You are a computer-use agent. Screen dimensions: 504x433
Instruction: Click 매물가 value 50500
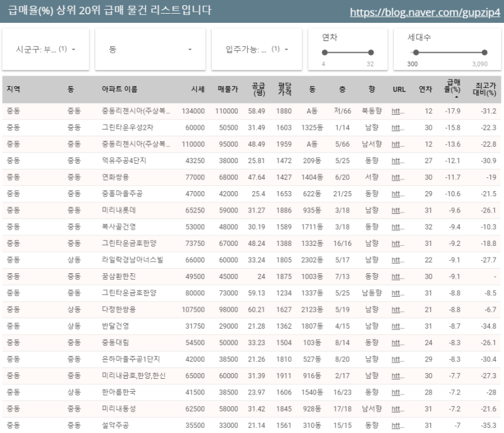229,128
